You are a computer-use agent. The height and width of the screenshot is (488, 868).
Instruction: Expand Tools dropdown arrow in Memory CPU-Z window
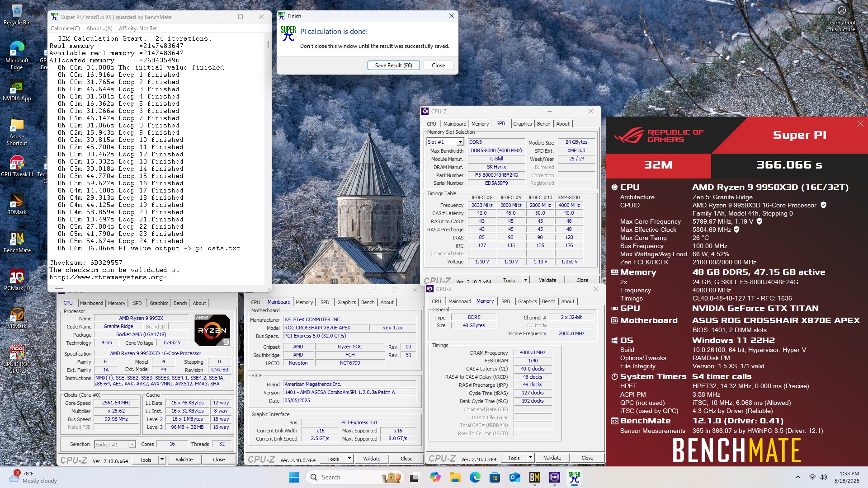[530, 458]
